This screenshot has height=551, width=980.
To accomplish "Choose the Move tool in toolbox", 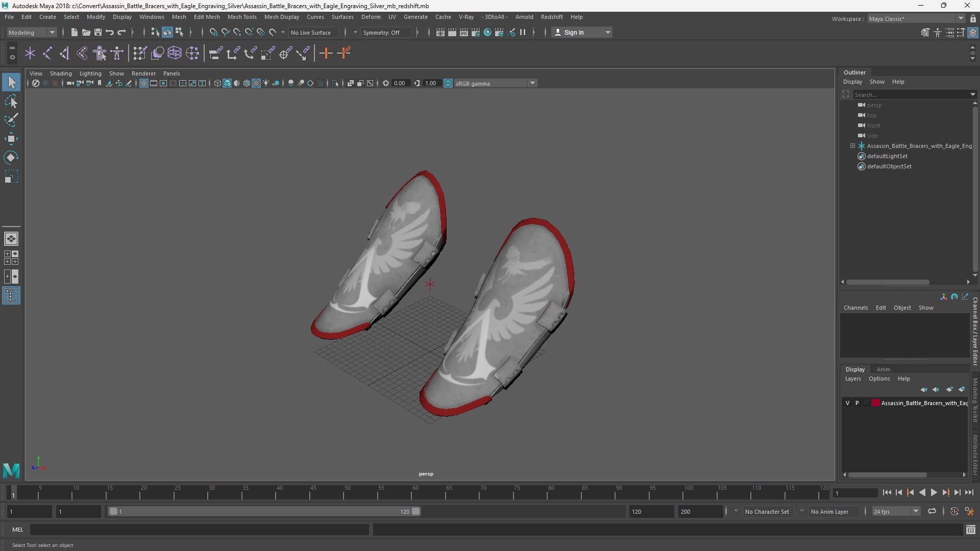I will (11, 139).
